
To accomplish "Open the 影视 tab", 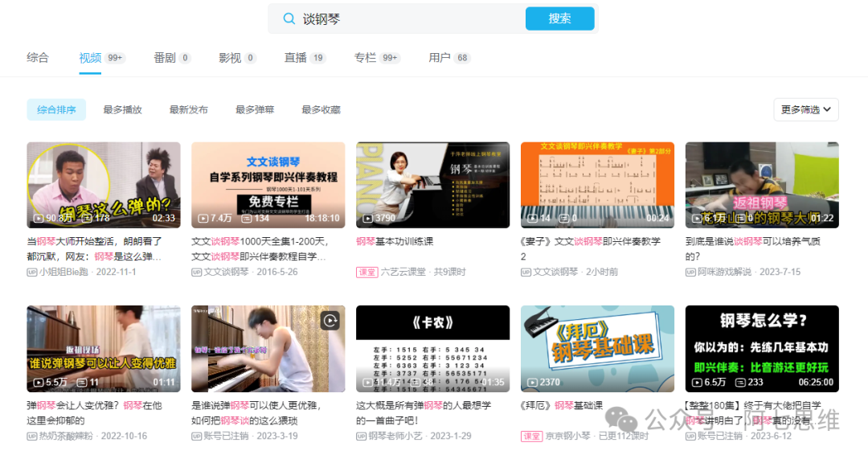I will point(237,58).
